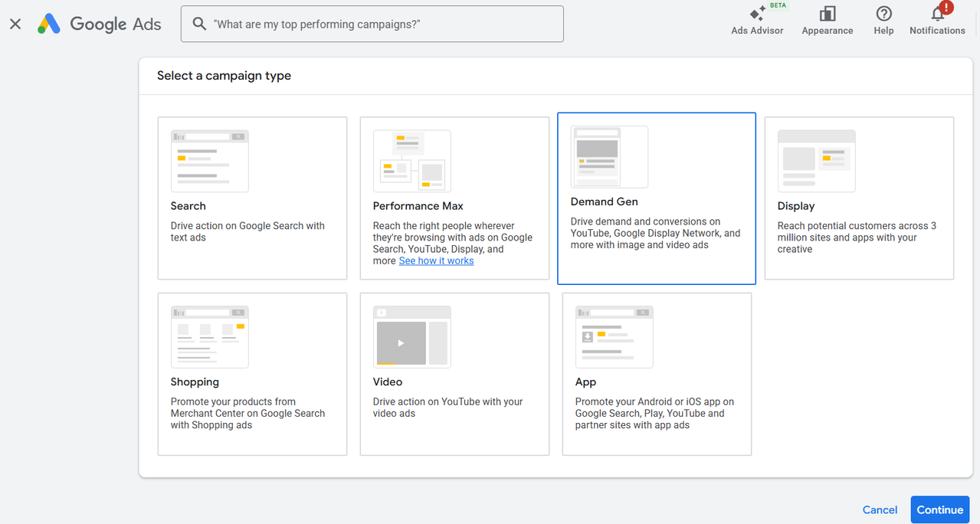
Task: Click the Cancel button
Action: tap(880, 510)
